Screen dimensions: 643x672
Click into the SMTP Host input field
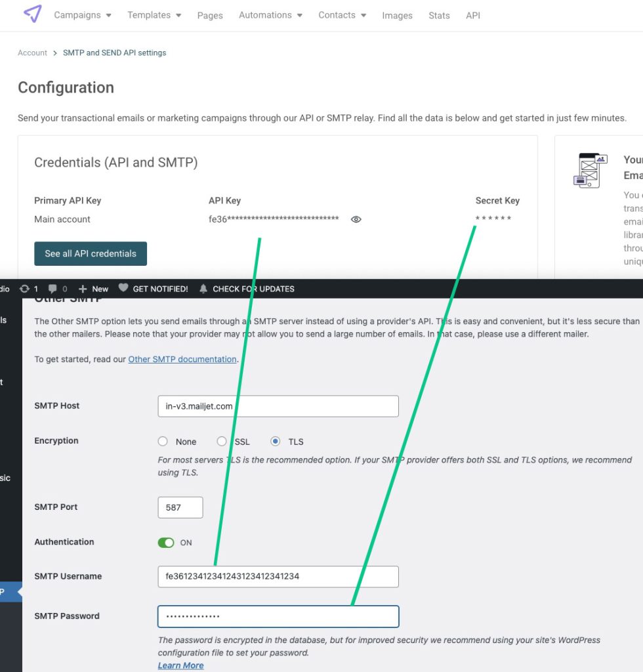[278, 406]
